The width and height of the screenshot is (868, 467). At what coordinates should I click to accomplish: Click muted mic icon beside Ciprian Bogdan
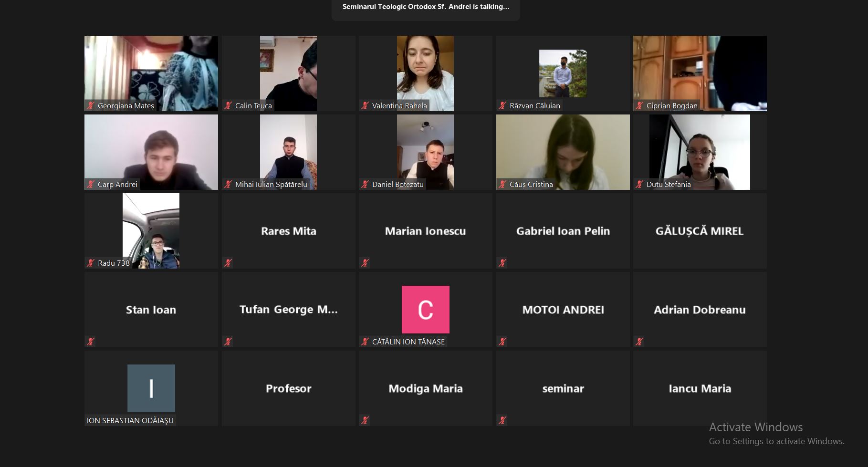click(x=639, y=105)
